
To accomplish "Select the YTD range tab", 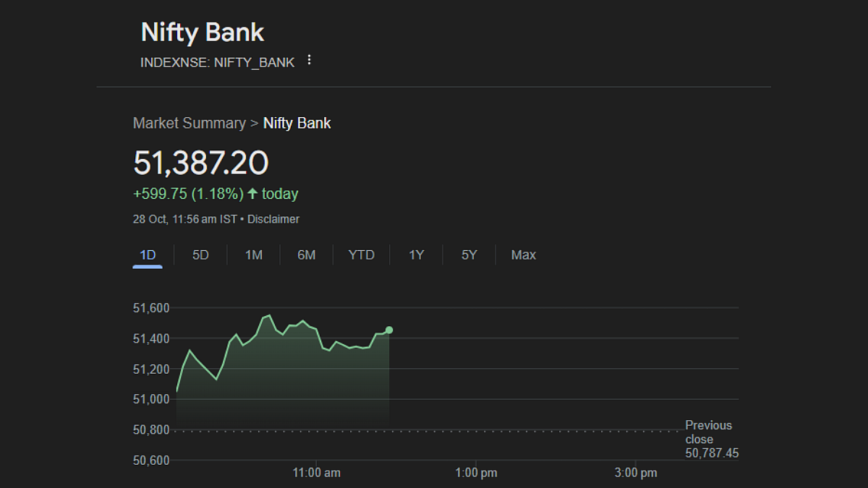I will pos(361,254).
